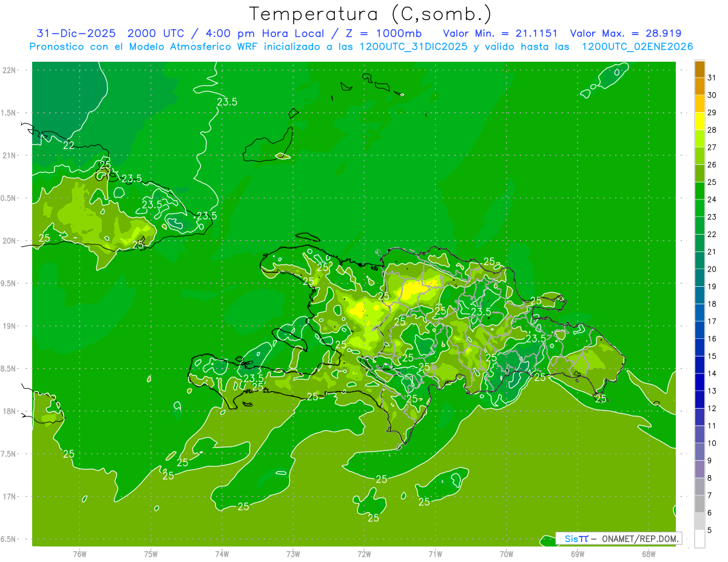Click the amber swatch between 29 and 30
The image size is (728, 562).
coord(699,104)
